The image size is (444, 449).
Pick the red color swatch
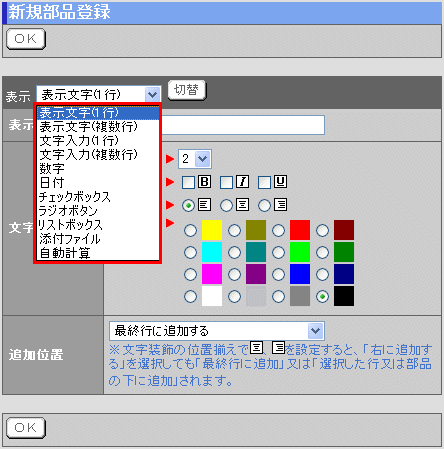(300, 230)
